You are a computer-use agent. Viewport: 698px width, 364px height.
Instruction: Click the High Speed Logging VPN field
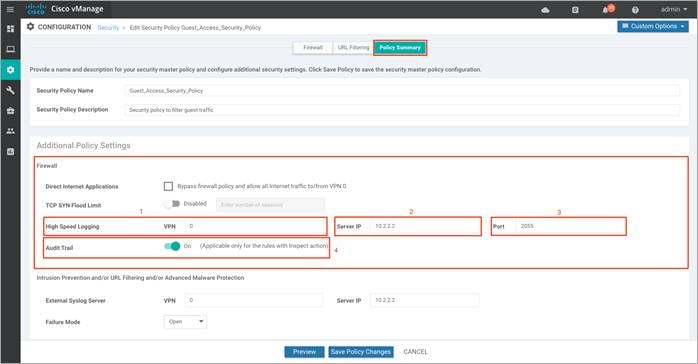pos(254,226)
